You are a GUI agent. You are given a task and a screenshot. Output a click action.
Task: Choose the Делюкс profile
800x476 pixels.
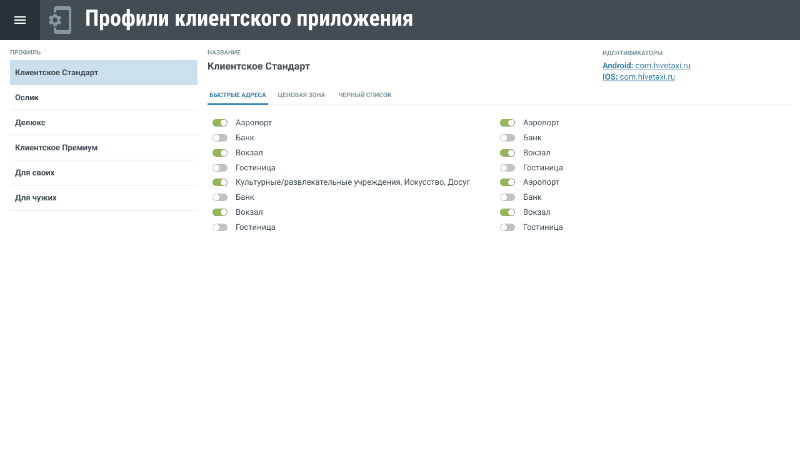coord(103,123)
